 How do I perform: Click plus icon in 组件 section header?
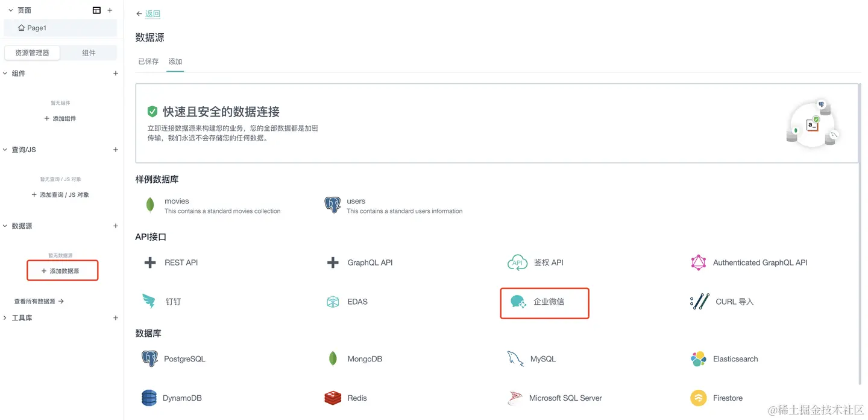[x=116, y=74]
